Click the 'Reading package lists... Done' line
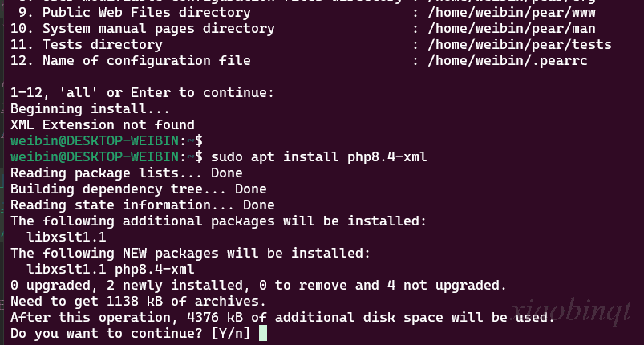Viewport: 644px width, 345px height. pos(126,172)
